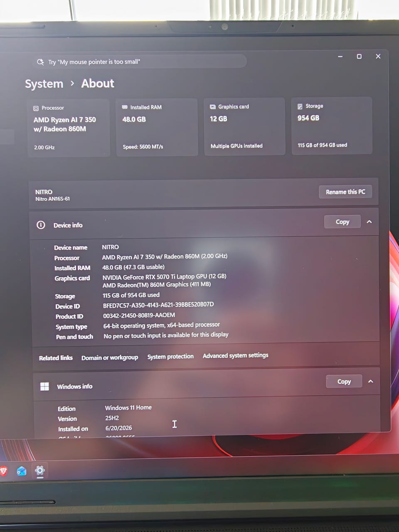The height and width of the screenshot is (532, 399).
Task: Copy the Device info details
Action: tap(342, 222)
